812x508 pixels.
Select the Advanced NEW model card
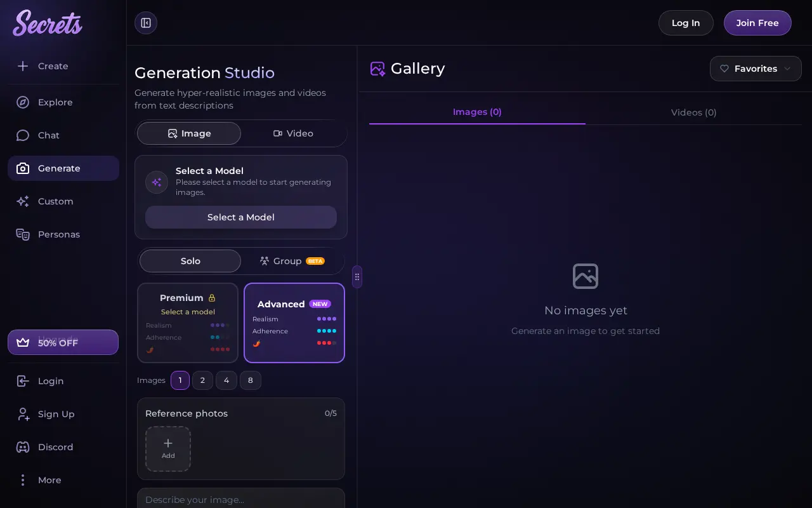point(294,323)
